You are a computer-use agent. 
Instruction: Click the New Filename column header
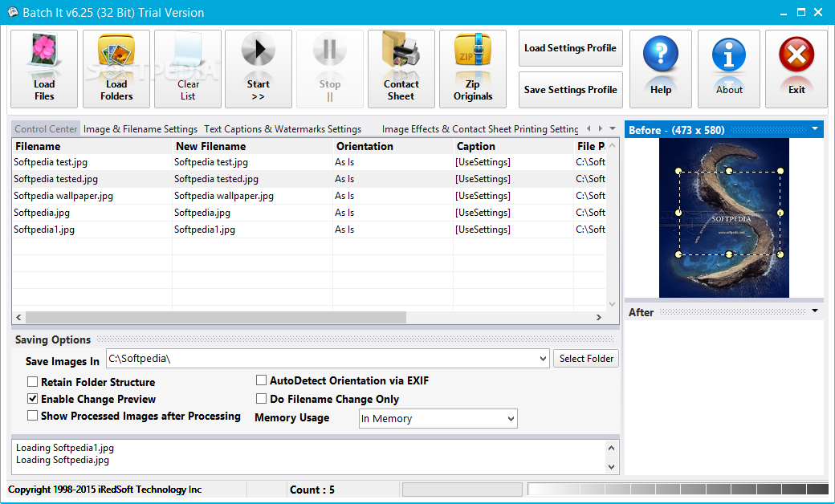(253, 146)
